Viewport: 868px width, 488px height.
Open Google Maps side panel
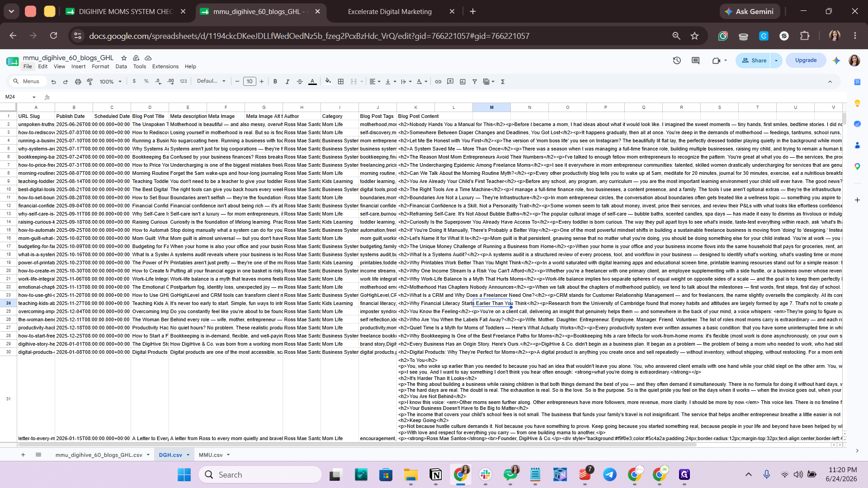tap(857, 166)
